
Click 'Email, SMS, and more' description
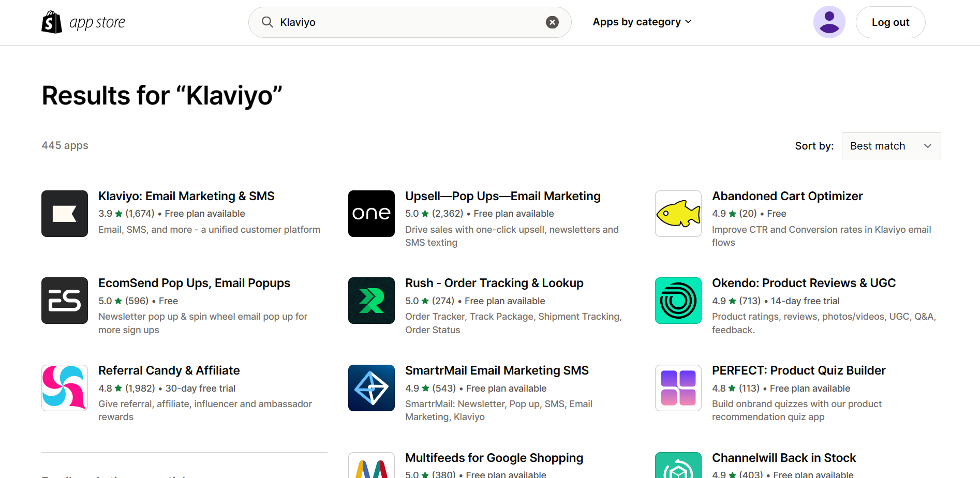coord(209,229)
